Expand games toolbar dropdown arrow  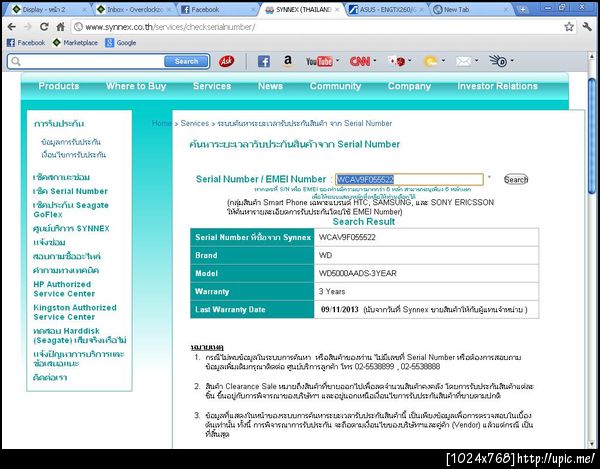tap(410, 60)
